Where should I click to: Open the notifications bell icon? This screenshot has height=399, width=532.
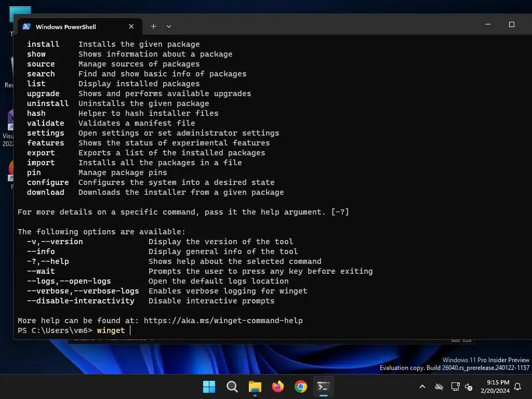click(517, 387)
